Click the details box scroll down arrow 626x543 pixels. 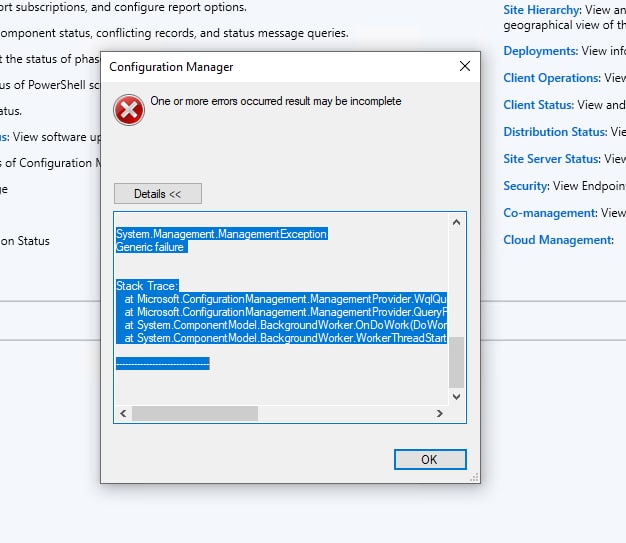(456, 396)
